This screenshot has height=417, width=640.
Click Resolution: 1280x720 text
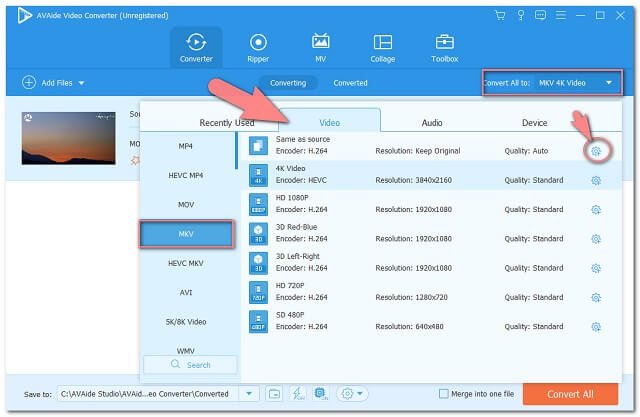pyautogui.click(x=411, y=297)
